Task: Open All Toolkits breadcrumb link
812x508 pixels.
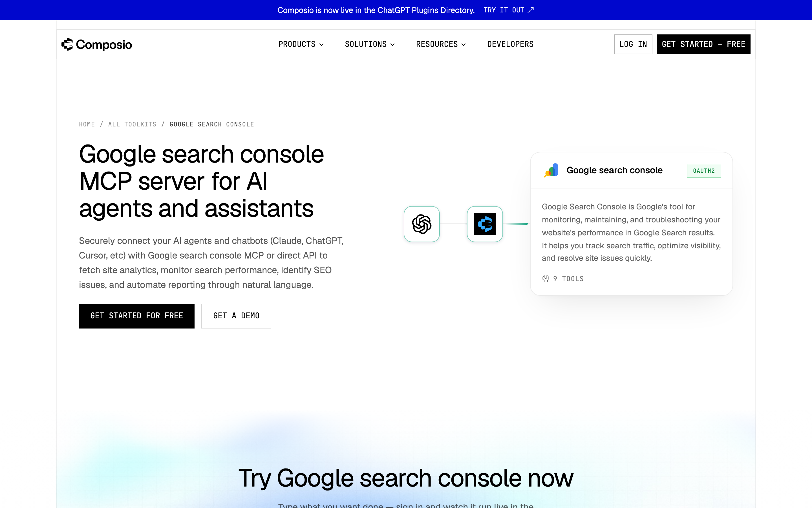Action: pyautogui.click(x=132, y=124)
